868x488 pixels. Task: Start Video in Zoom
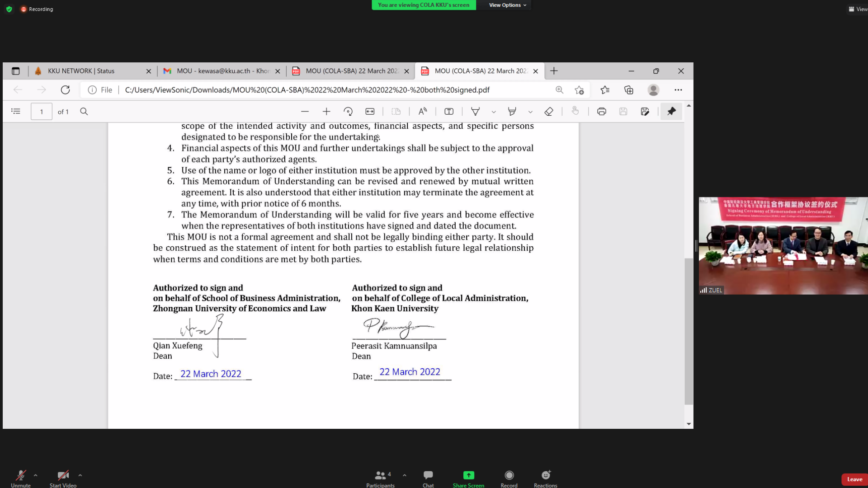point(63,479)
